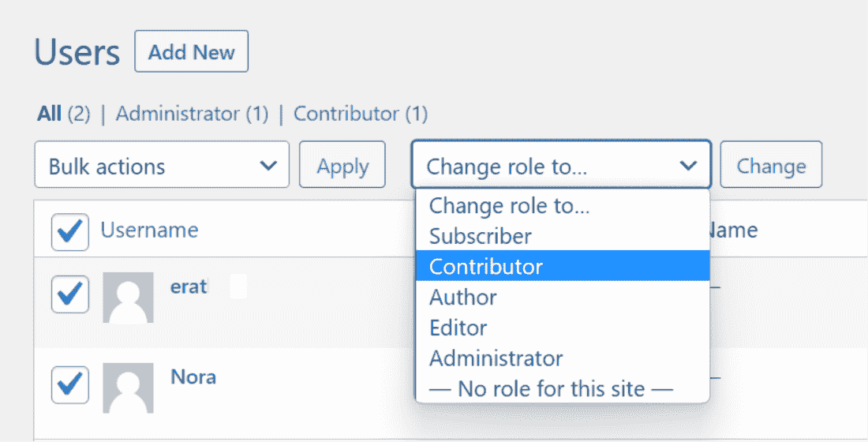
Task: Pick the Author role option
Action: [463, 298]
